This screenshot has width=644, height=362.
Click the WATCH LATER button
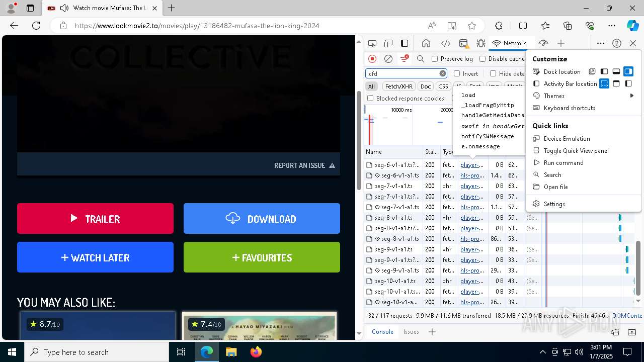(x=95, y=257)
